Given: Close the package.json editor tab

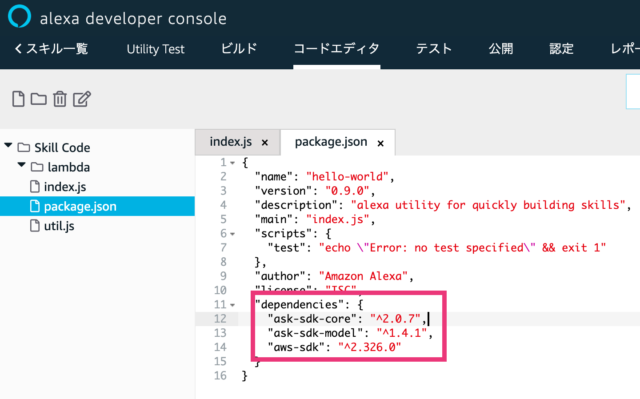Looking at the screenshot, I should click(380, 143).
